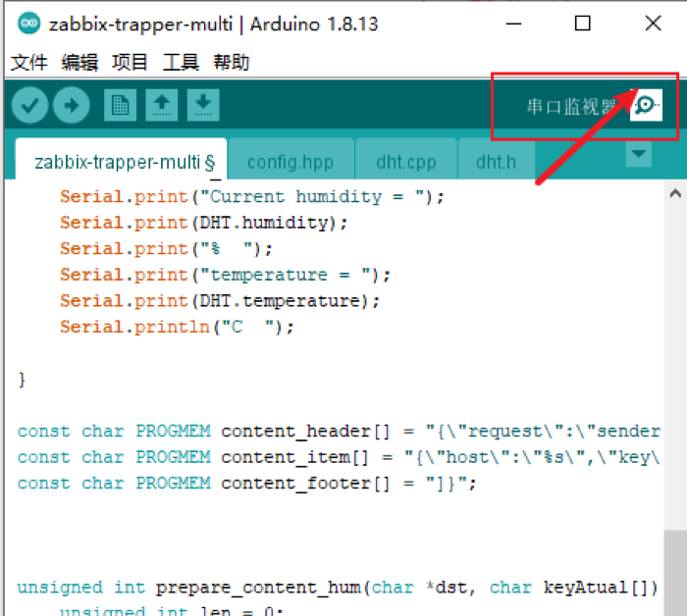Open the Serial Monitor magnifier icon
687x616 pixels.
click(x=646, y=105)
